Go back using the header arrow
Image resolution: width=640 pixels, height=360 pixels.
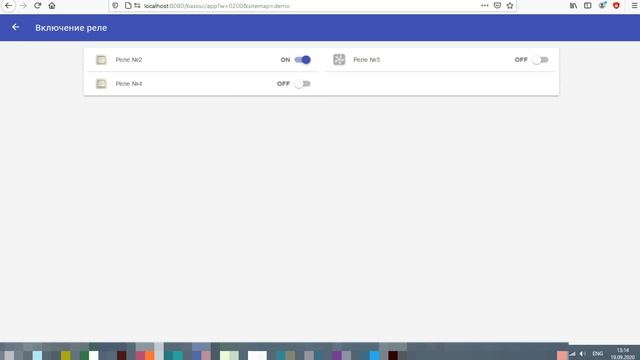pyautogui.click(x=16, y=27)
